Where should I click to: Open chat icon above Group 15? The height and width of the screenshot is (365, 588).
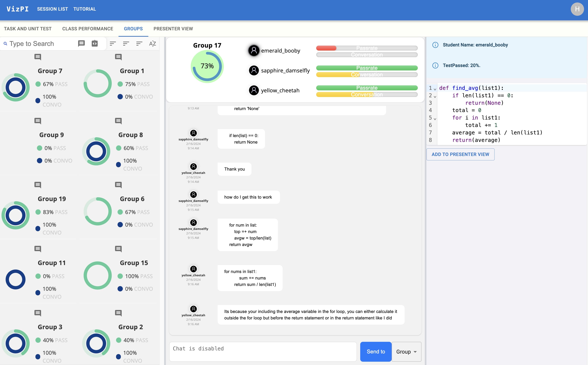118,249
